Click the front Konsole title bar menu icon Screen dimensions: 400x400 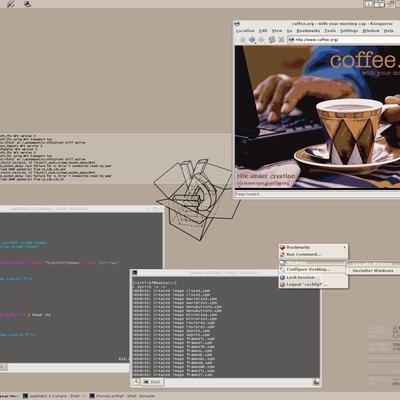(x=134, y=273)
